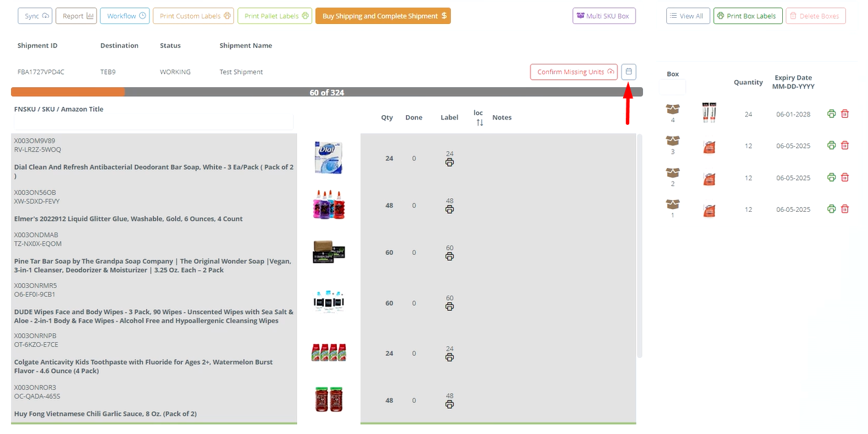This screenshot has width=868, height=434.
Task: Click Print Custom Labels
Action: 193,15
